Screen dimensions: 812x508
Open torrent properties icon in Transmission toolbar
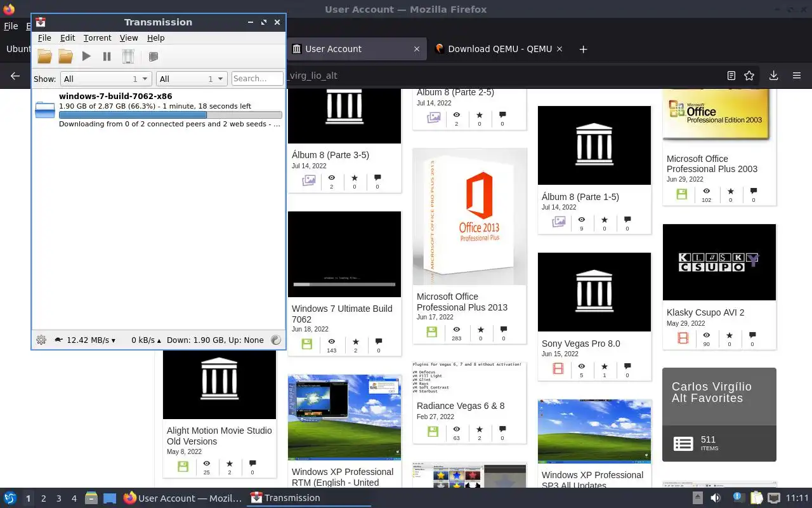(x=153, y=57)
